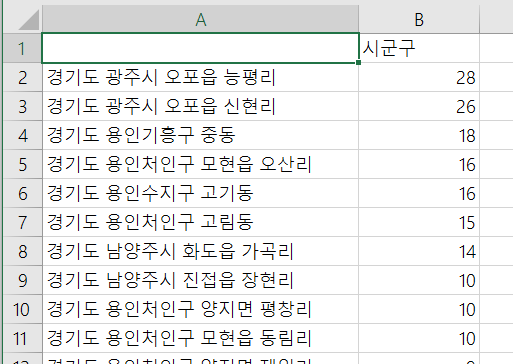The width and height of the screenshot is (513, 364).
Task: Select cell 경기도 광주시 오포읍 신현리
Action: pos(200,106)
